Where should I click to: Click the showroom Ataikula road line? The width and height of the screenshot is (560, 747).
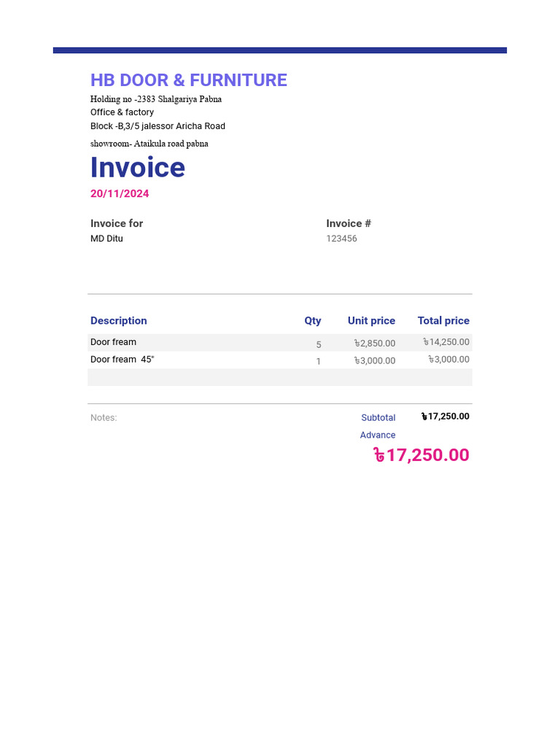tap(149, 144)
